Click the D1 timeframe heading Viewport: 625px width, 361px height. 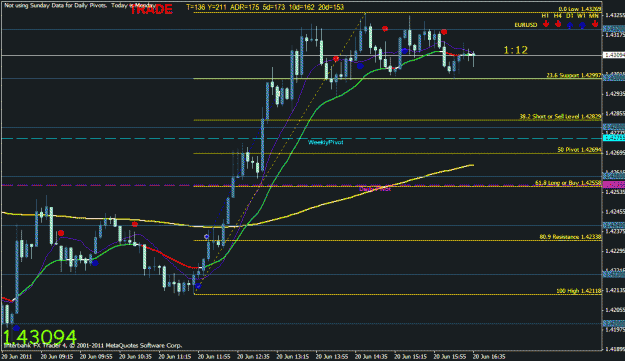(x=570, y=16)
